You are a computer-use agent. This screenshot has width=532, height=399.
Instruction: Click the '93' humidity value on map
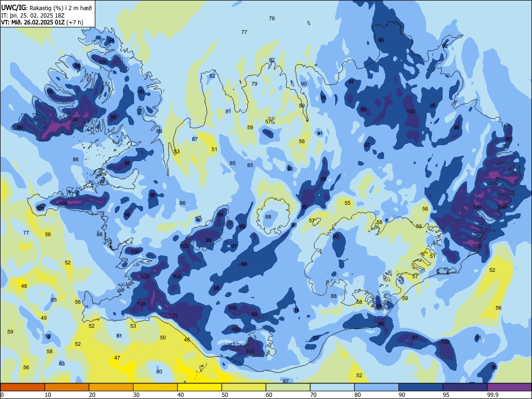coord(315,338)
